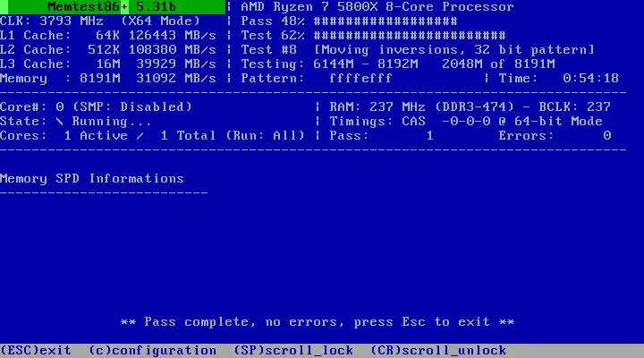This screenshot has height=358, width=644.
Task: Select the (ESC)exit option in bottom bar
Action: pos(36,351)
